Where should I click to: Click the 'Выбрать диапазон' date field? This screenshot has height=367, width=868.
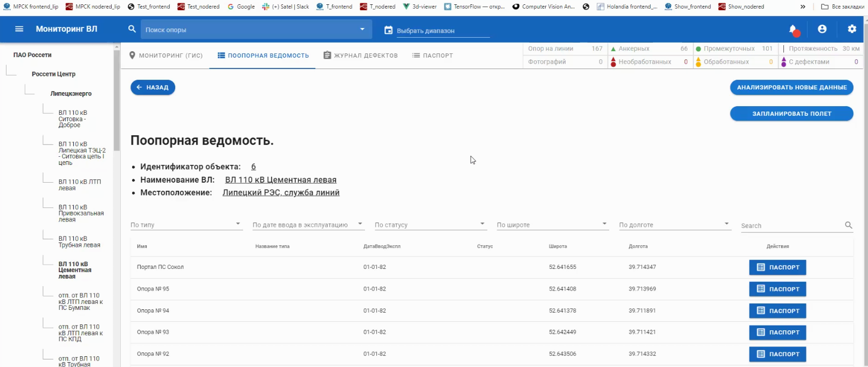pos(443,31)
